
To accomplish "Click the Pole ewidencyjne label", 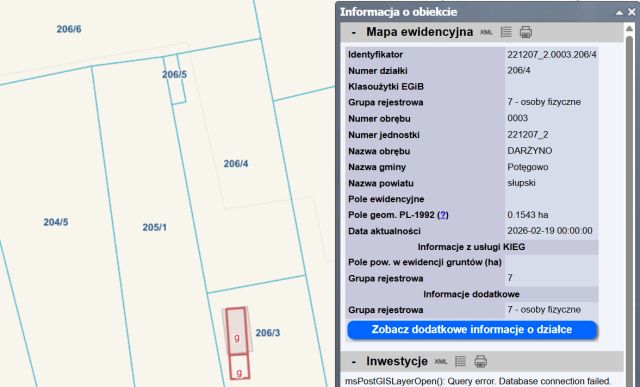I will 386,199.
